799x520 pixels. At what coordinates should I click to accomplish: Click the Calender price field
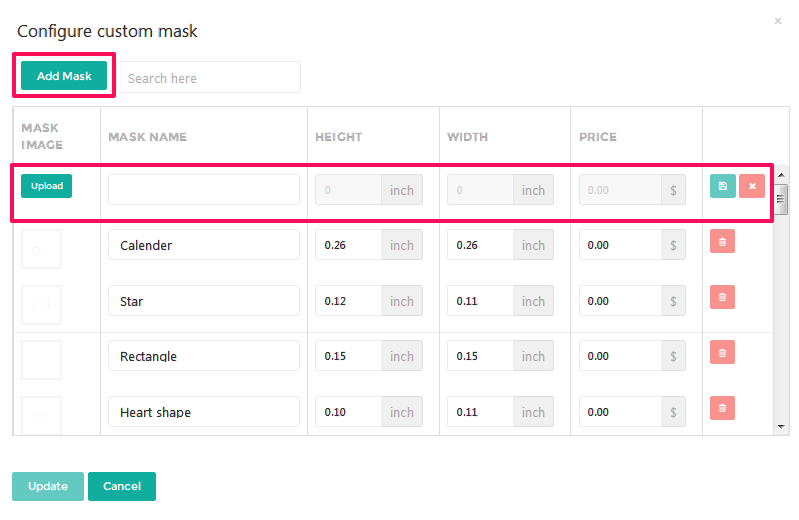click(x=620, y=245)
